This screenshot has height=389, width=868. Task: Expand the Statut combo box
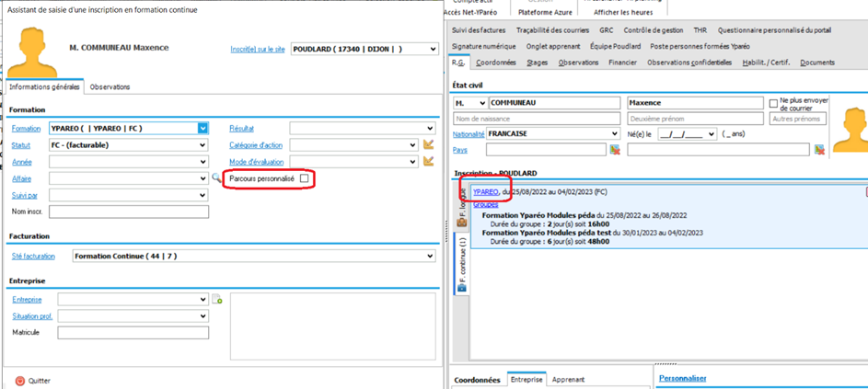point(203,145)
